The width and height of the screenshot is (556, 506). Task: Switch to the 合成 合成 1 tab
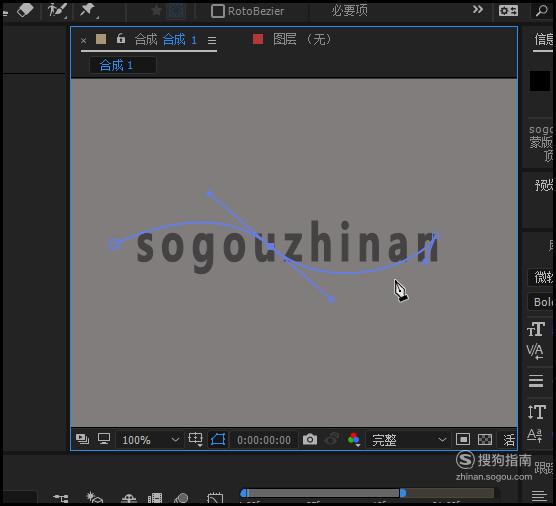coord(166,39)
